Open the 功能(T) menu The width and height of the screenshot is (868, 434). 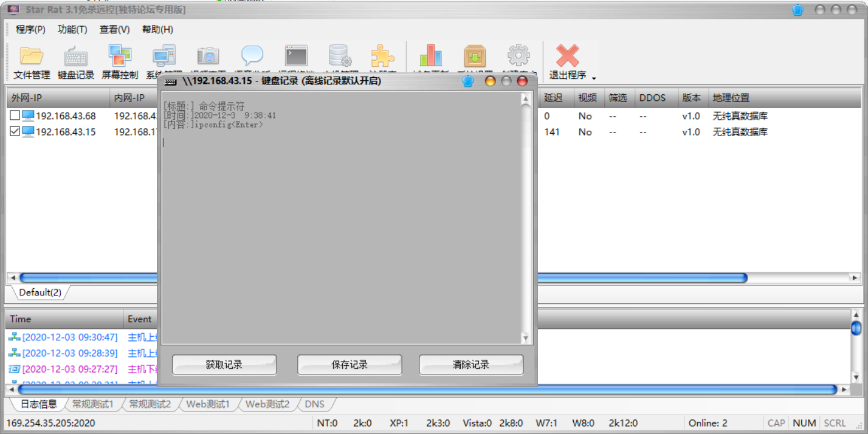coord(72,29)
